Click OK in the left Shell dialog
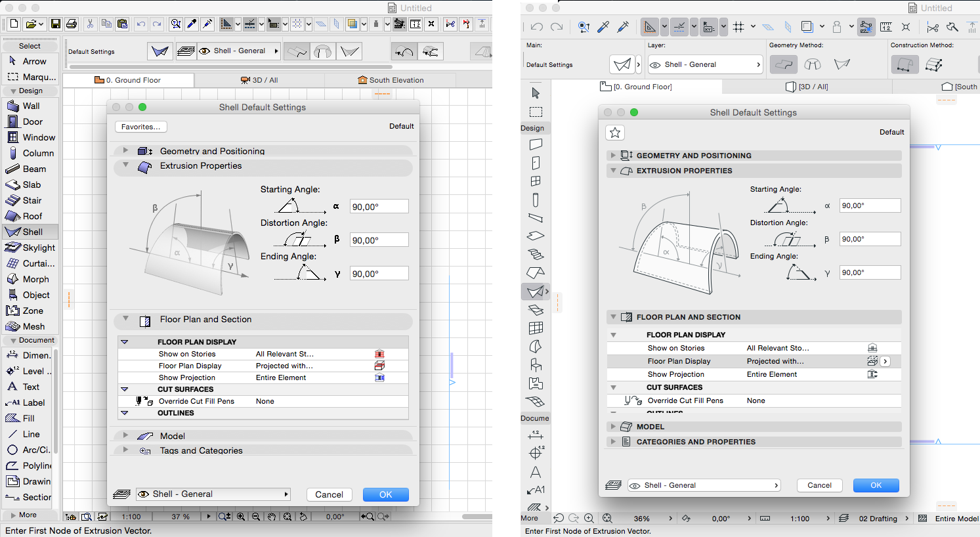The width and height of the screenshot is (980, 537). (386, 495)
